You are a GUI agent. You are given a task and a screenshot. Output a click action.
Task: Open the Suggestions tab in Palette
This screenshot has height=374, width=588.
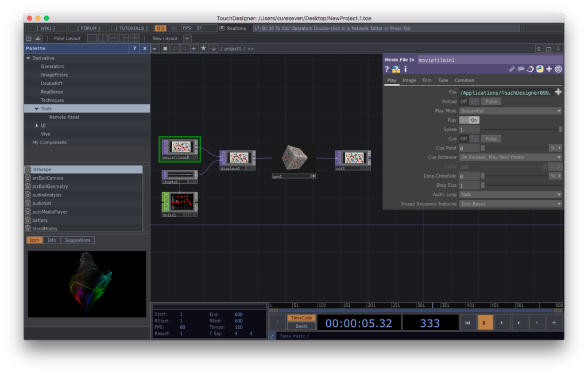coord(78,240)
